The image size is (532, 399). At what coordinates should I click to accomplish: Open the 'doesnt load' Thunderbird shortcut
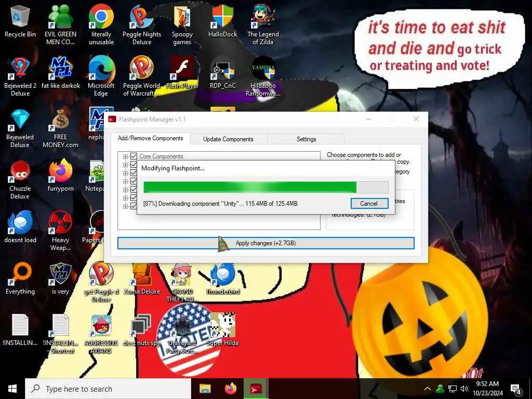pyautogui.click(x=20, y=228)
